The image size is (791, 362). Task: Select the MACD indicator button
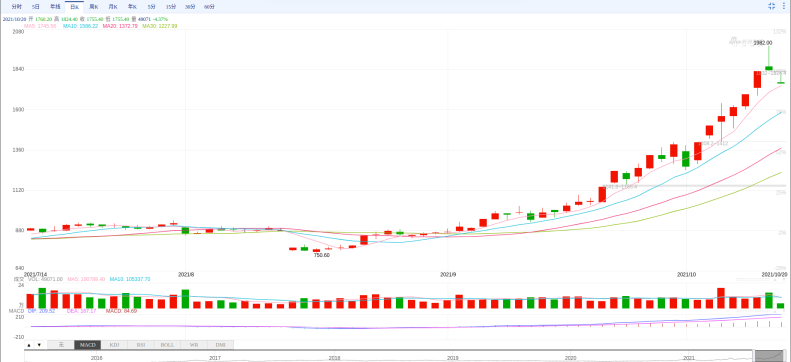[87, 345]
